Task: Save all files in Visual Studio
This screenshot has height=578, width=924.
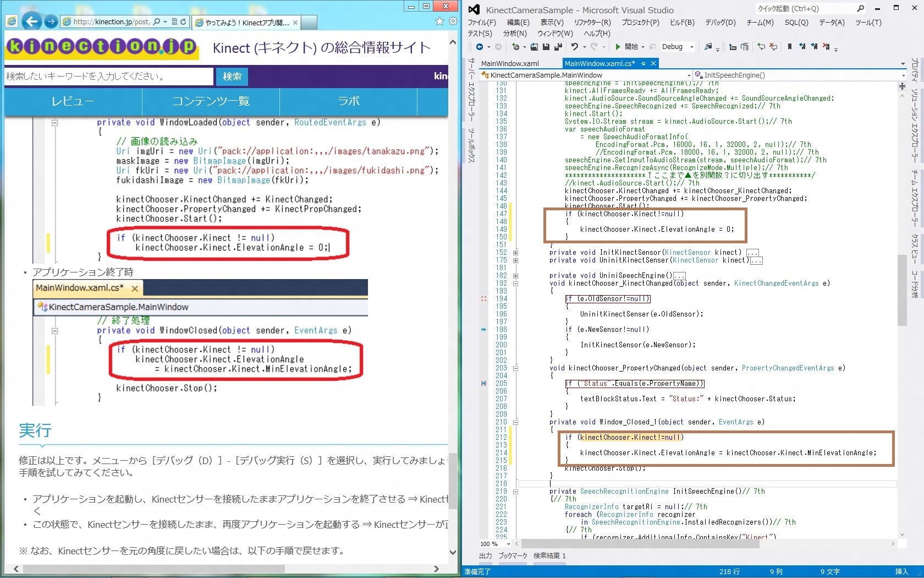Action: [x=558, y=47]
